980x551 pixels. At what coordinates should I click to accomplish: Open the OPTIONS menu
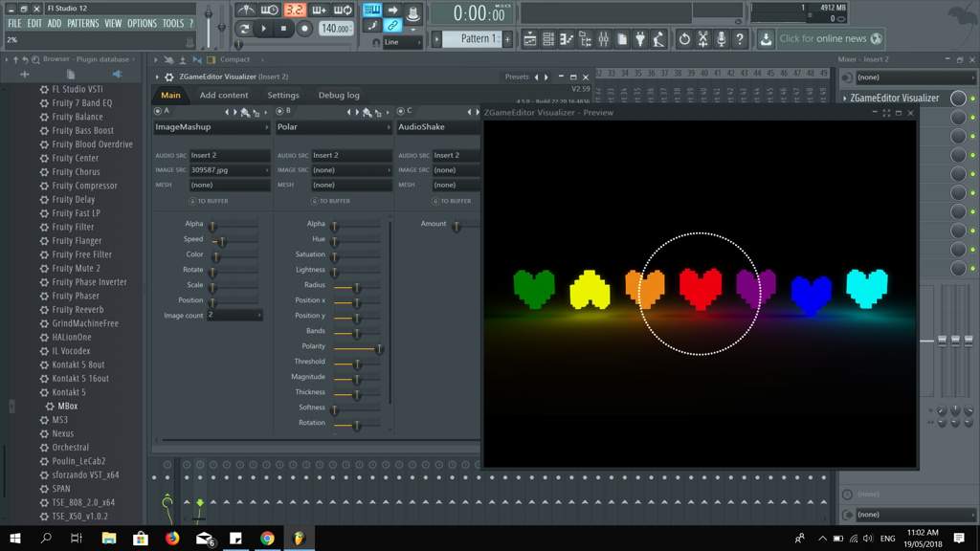tap(142, 23)
